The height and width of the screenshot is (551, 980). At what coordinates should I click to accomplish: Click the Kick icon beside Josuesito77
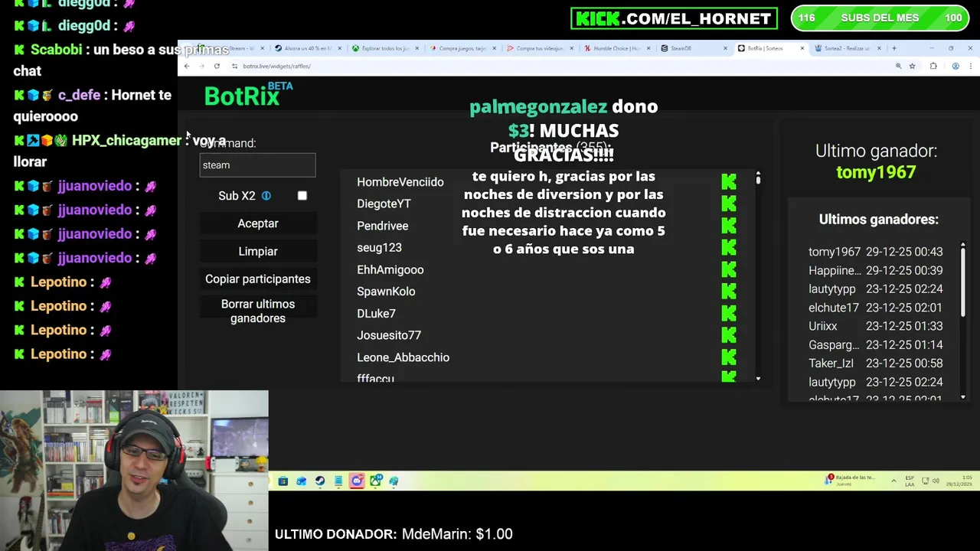pos(729,335)
